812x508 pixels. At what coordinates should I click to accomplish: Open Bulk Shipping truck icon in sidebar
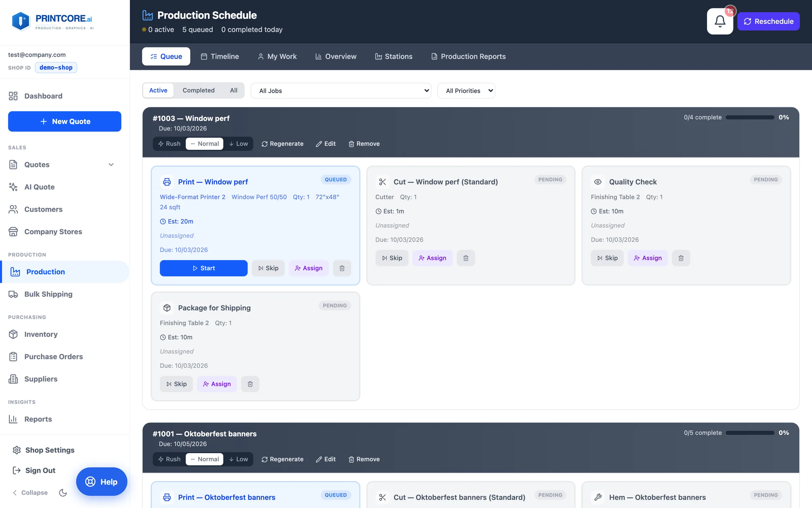(13, 294)
